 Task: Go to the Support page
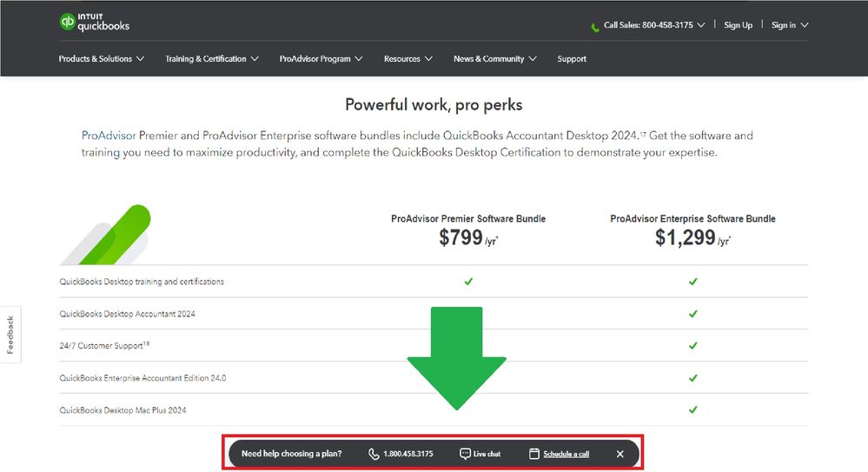572,59
